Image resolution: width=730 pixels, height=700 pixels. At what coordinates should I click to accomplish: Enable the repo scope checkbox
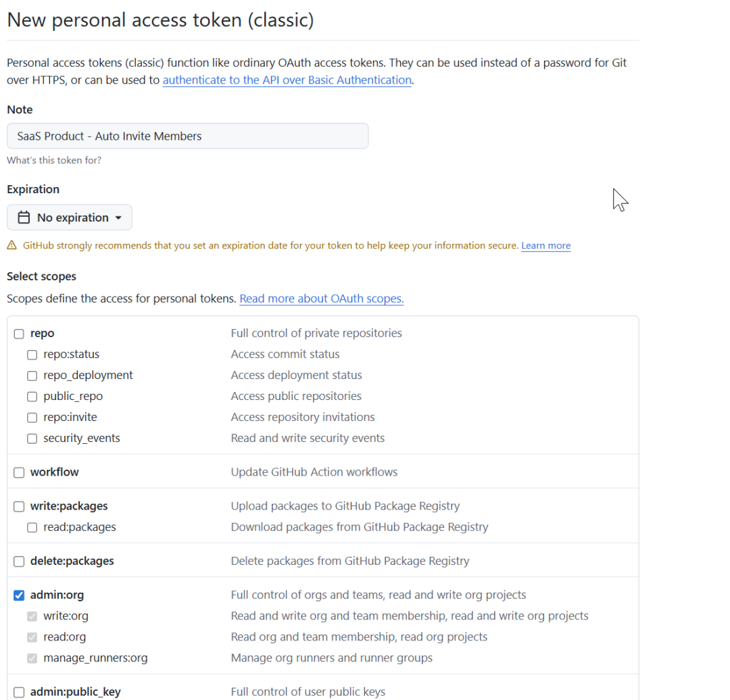click(18, 333)
